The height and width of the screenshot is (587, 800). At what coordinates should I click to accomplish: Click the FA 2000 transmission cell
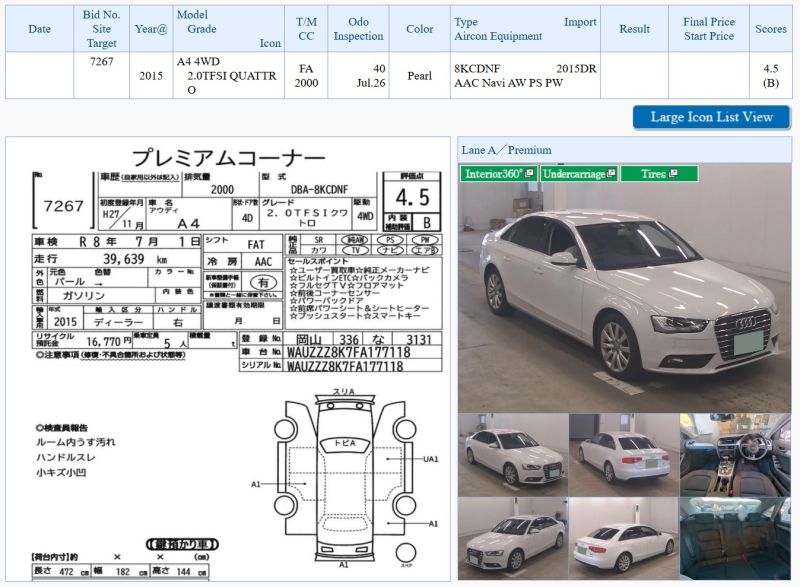click(306, 75)
